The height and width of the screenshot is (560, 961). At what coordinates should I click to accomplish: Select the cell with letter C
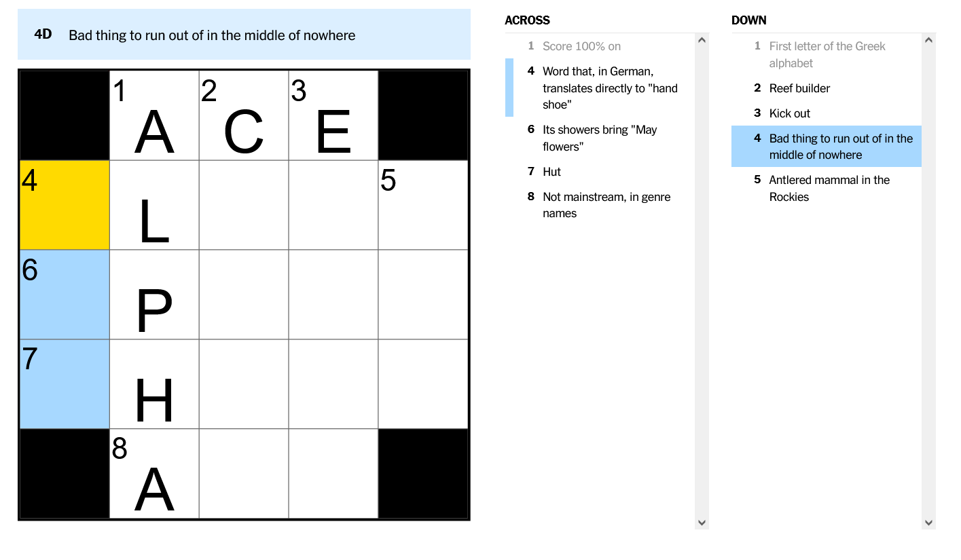click(x=243, y=115)
